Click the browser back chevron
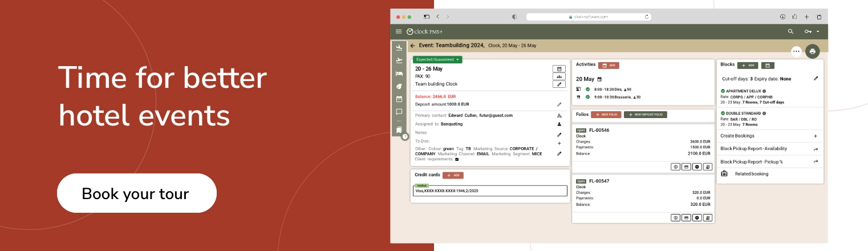868x251 pixels. point(437,17)
